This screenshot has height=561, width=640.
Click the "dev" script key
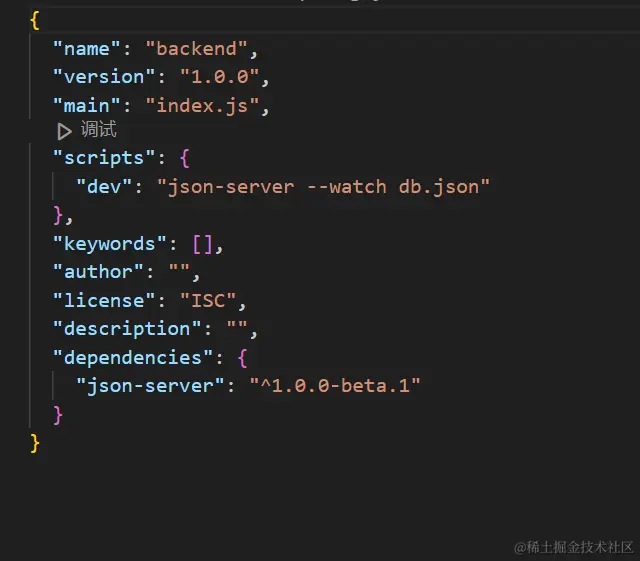tap(104, 187)
